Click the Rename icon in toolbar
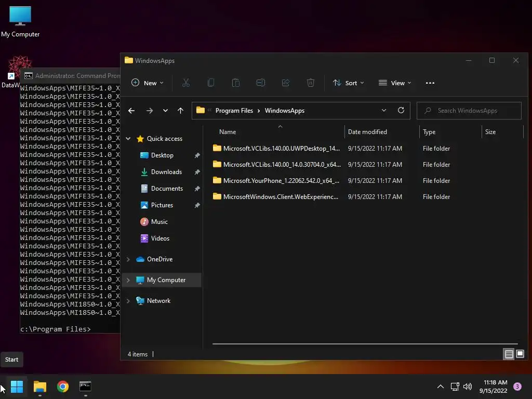The width and height of the screenshot is (532, 399). [261, 83]
